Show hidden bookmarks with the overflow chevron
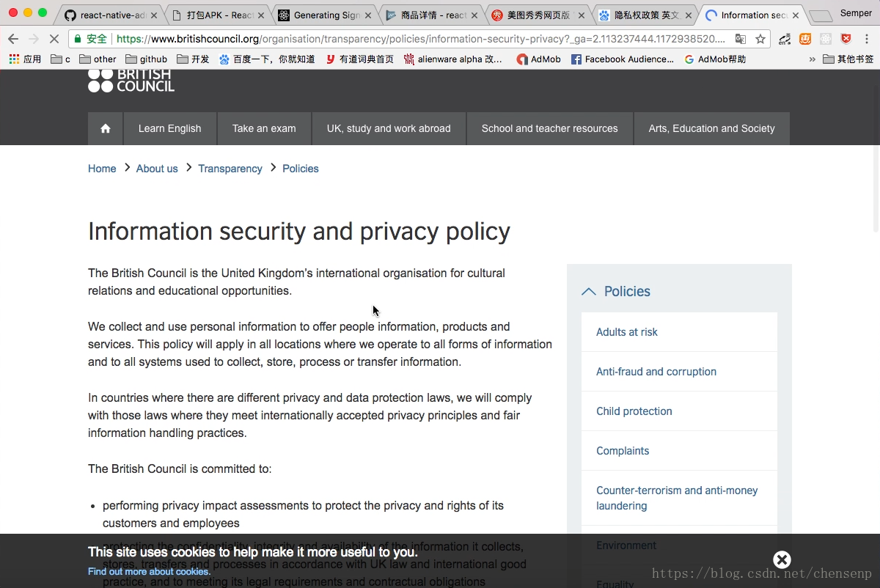Viewport: 880px width, 588px height. point(812,59)
